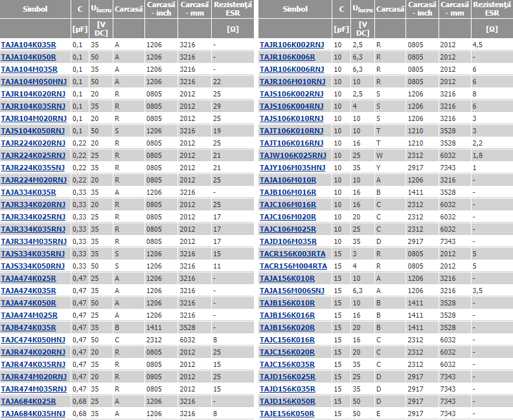This screenshot has width=513, height=420.
Task: Open TAJR104K035RNJ product page
Action: coord(33,107)
